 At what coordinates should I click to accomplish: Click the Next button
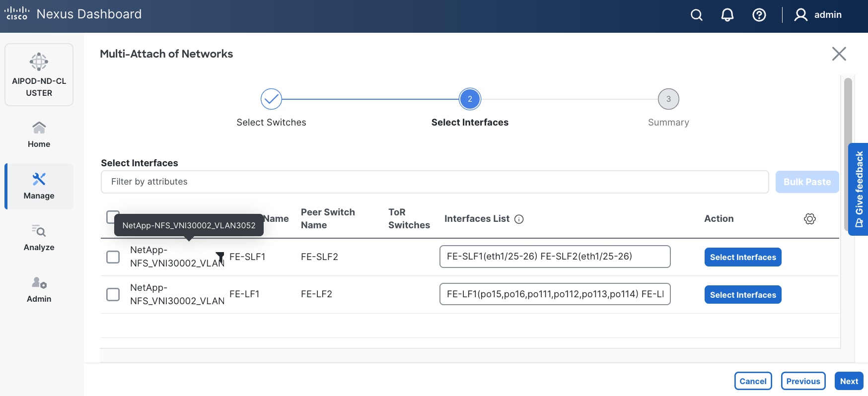pyautogui.click(x=849, y=381)
